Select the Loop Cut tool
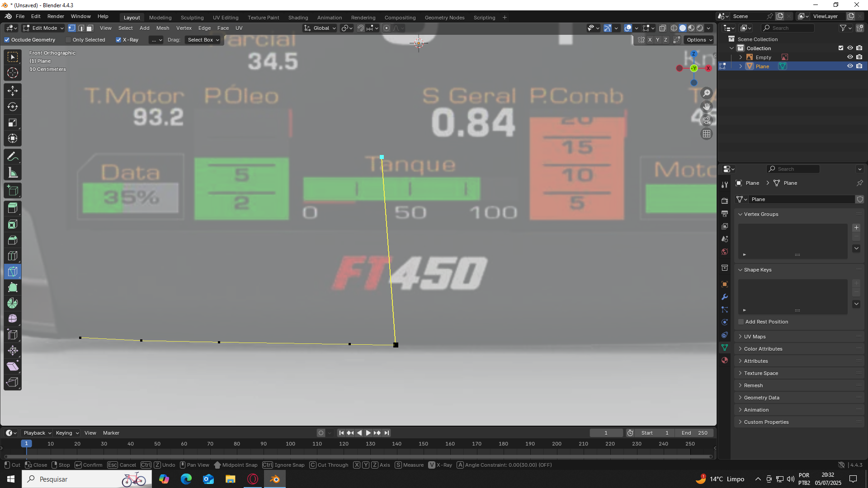 tap(13, 256)
